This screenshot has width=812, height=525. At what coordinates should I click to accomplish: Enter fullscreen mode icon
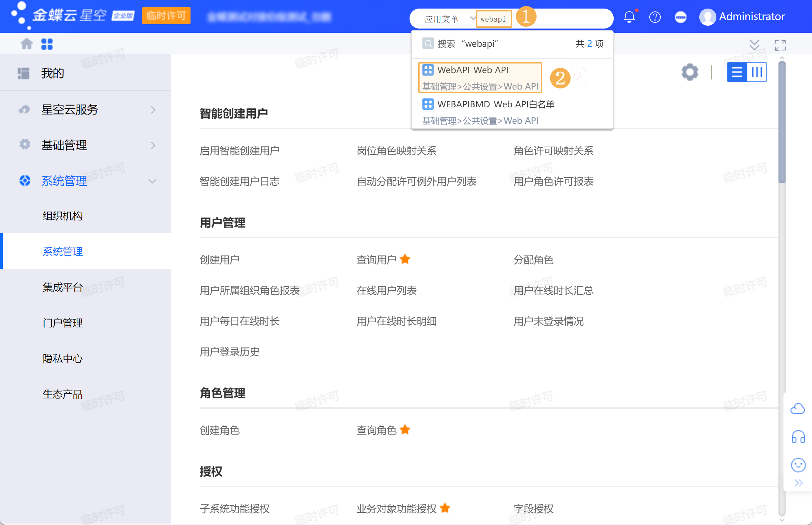coord(780,45)
